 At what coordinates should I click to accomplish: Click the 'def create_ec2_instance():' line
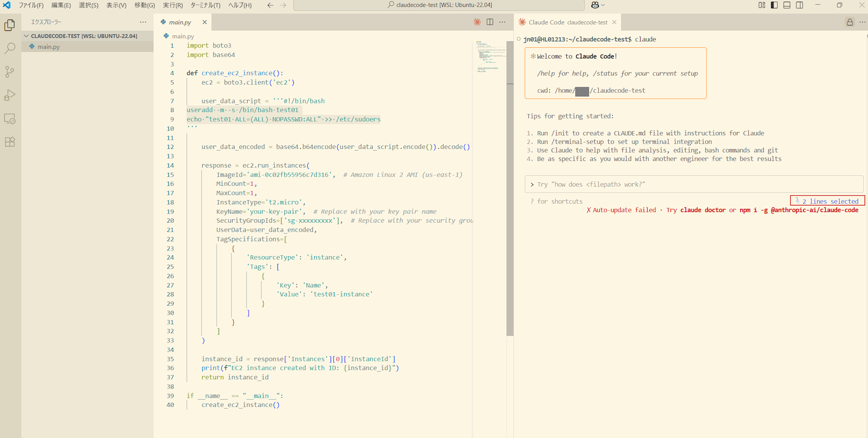(235, 73)
